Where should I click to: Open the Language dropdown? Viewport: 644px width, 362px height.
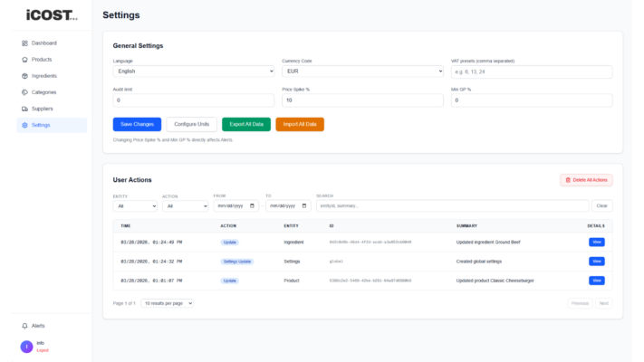pyautogui.click(x=194, y=71)
